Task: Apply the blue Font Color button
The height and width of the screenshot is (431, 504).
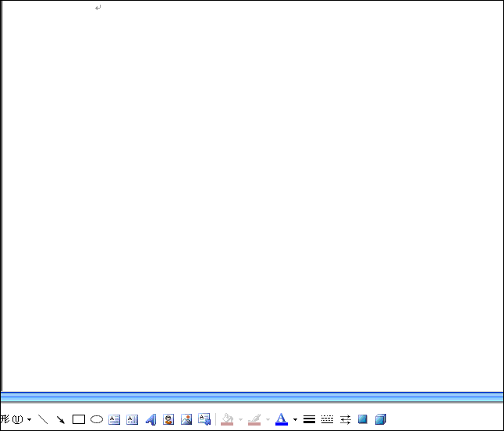Action: click(x=282, y=419)
